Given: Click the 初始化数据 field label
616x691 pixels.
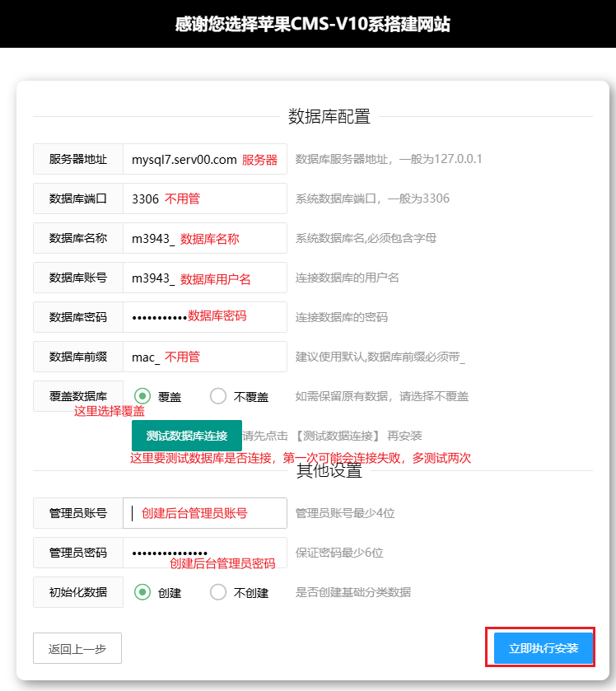Looking at the screenshot, I should click(78, 592).
